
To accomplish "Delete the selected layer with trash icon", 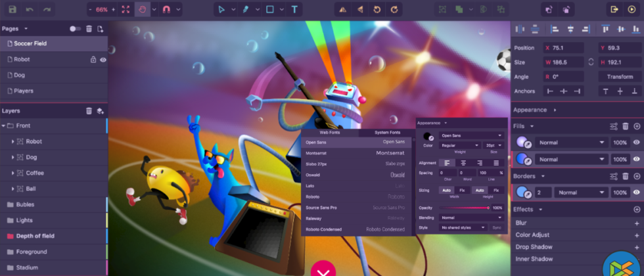I will pyautogui.click(x=89, y=111).
